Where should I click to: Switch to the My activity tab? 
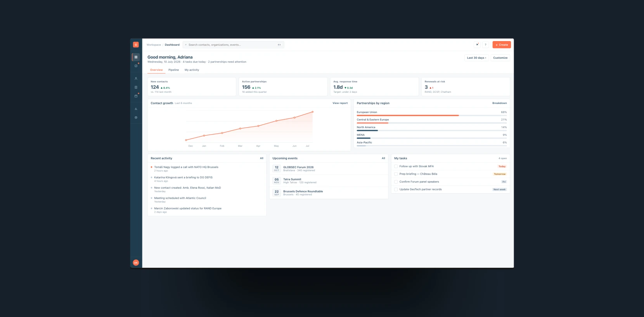(192, 70)
